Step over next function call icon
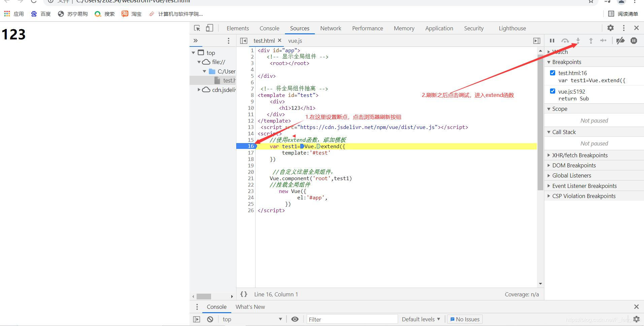644x326 pixels. [565, 41]
